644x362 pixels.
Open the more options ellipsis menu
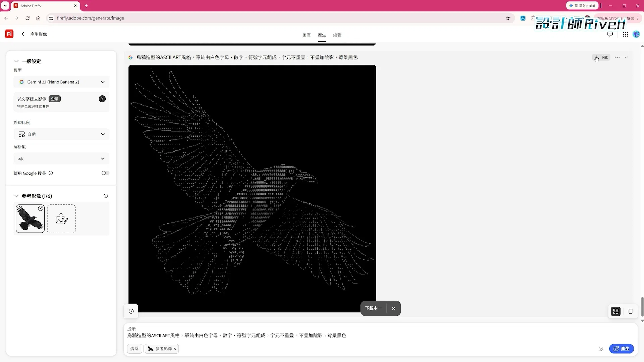(x=617, y=57)
